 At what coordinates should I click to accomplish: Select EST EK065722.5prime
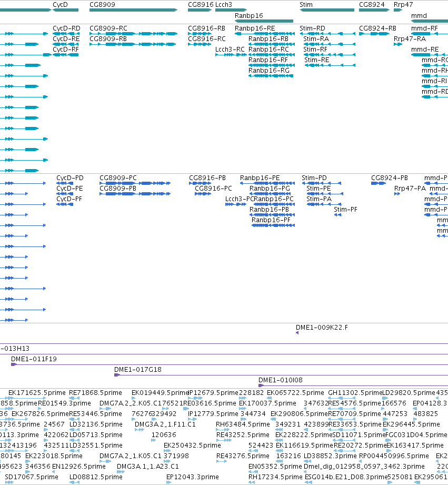(x=295, y=393)
